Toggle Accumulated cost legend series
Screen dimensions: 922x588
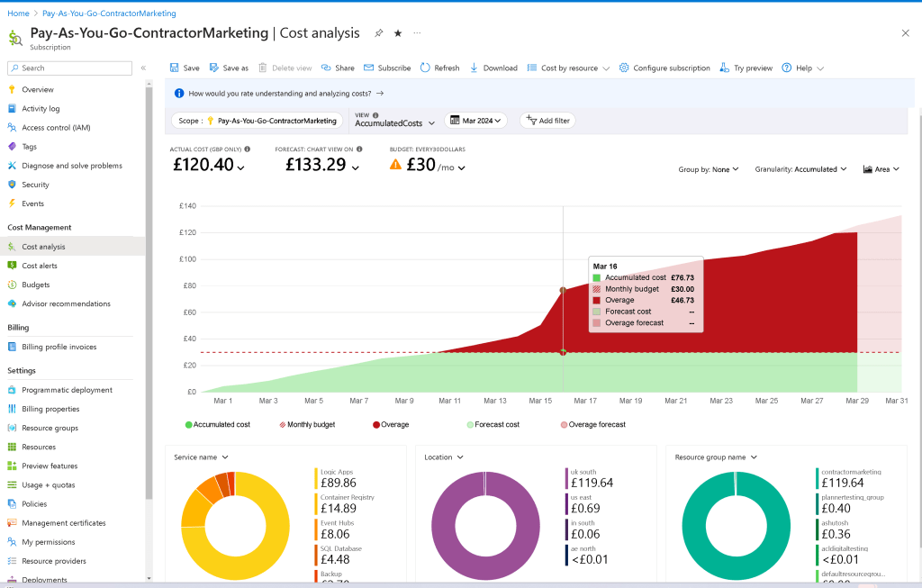(218, 424)
